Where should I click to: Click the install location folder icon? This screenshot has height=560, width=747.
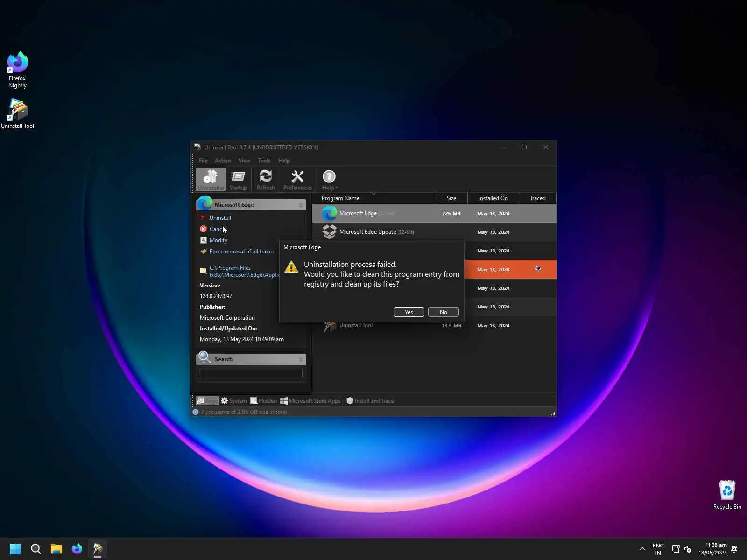click(x=203, y=271)
